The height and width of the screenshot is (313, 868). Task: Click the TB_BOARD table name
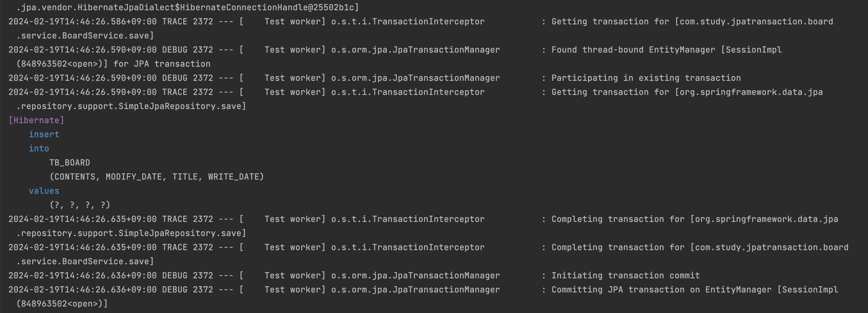pos(70,163)
